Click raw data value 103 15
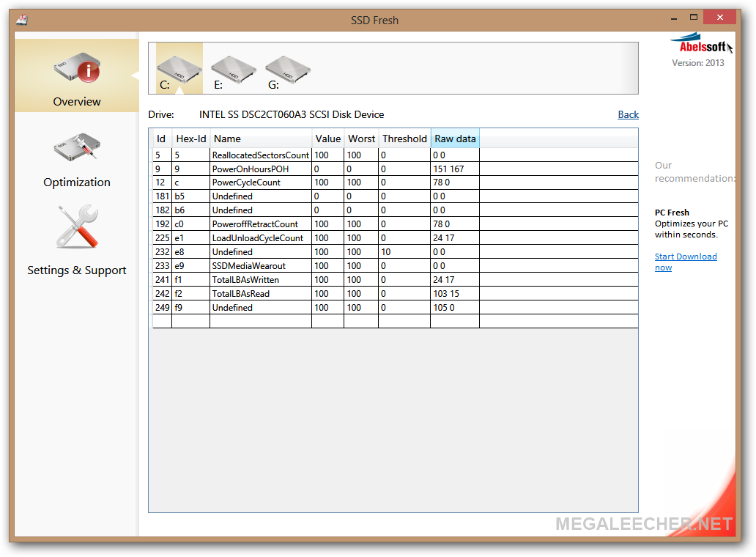 [x=446, y=294]
